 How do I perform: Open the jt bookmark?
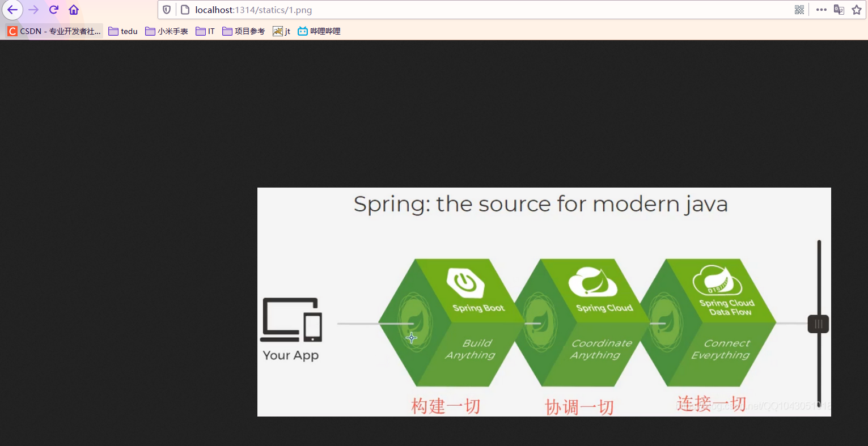coord(282,31)
